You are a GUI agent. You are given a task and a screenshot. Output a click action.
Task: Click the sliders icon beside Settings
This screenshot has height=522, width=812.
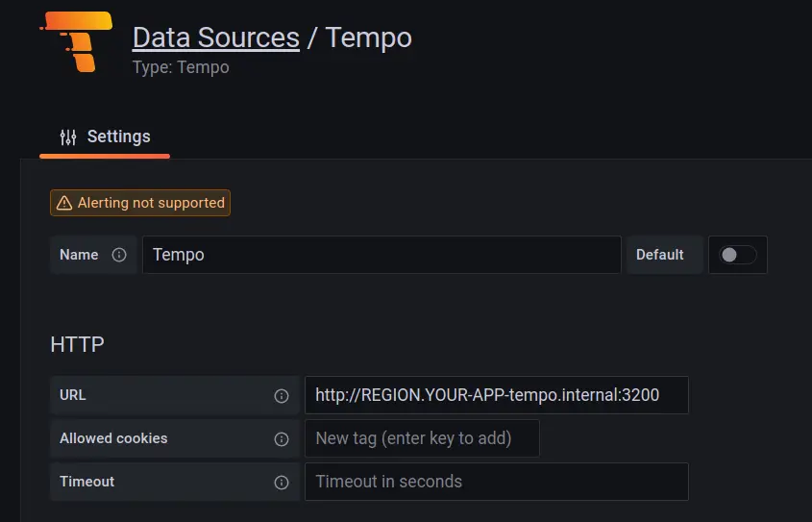point(68,137)
